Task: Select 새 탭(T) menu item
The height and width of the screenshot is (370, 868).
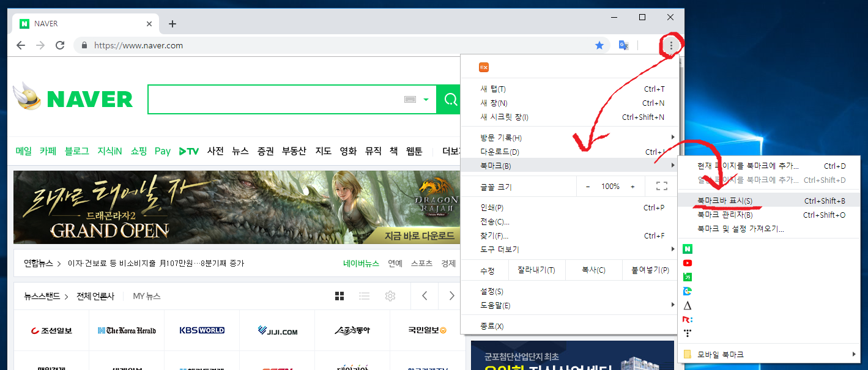Action: click(x=569, y=89)
